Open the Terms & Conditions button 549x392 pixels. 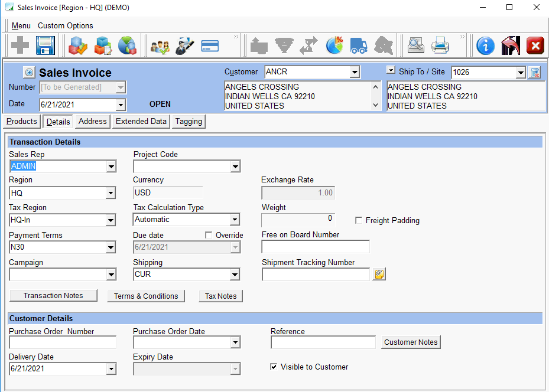tap(145, 296)
